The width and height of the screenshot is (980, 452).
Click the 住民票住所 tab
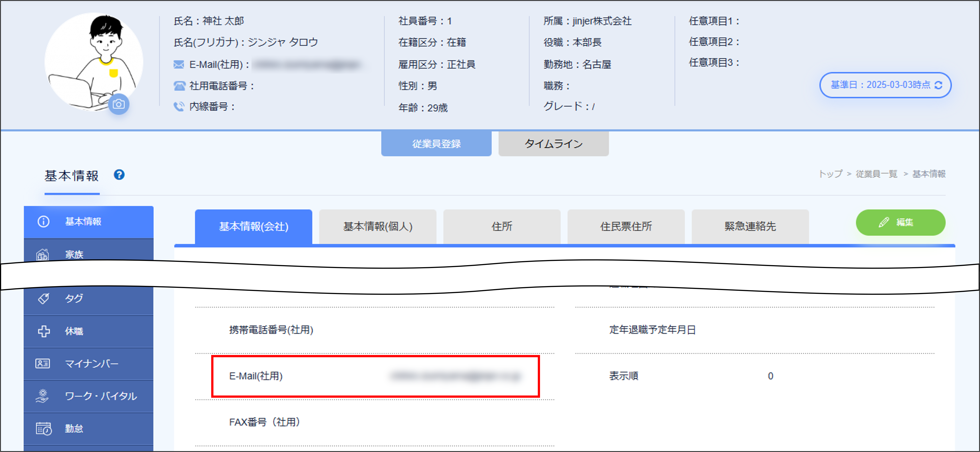point(626,227)
